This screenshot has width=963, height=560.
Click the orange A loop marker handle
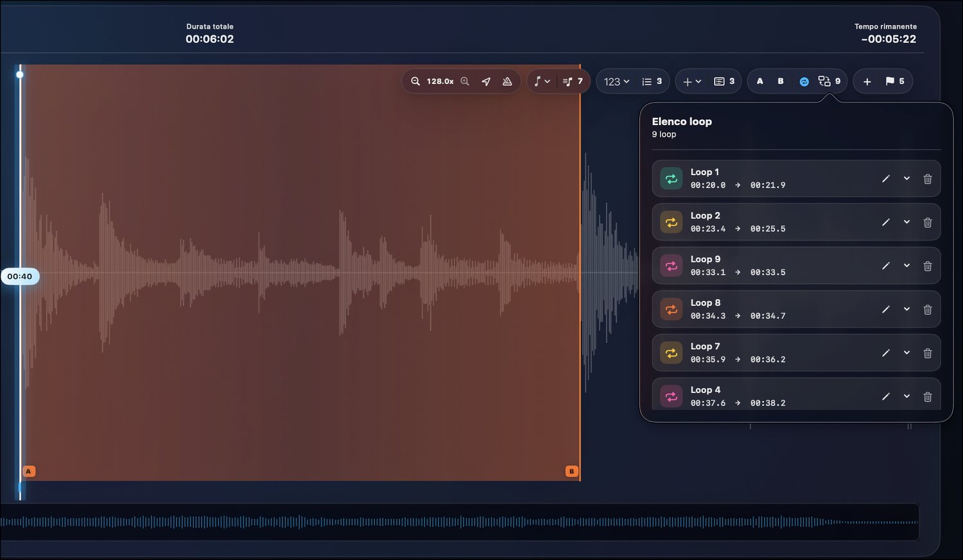tap(28, 471)
